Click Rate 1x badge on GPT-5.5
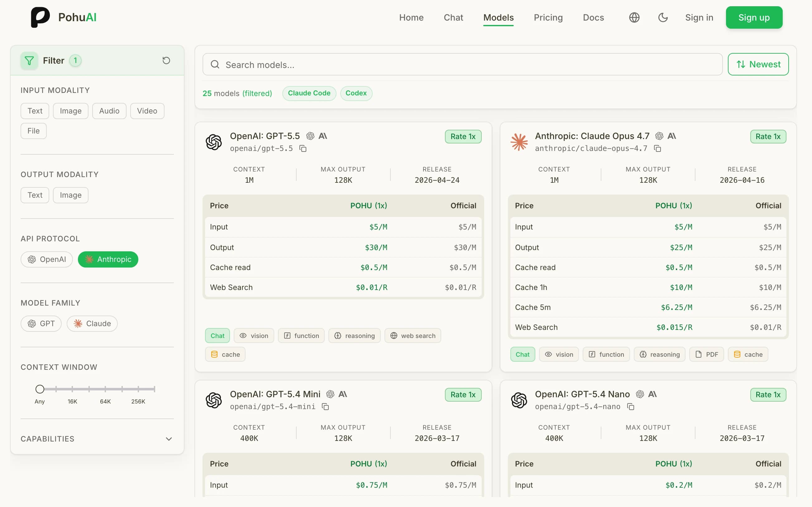This screenshot has width=812, height=507. point(463,137)
